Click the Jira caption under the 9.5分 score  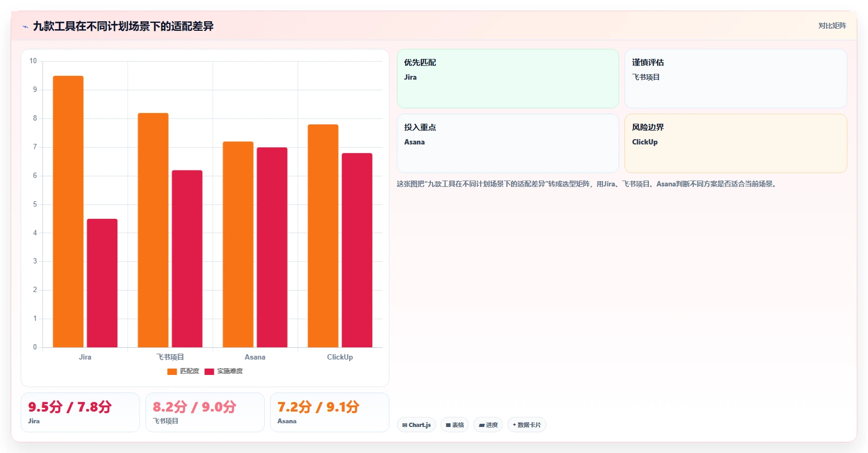[x=34, y=421]
